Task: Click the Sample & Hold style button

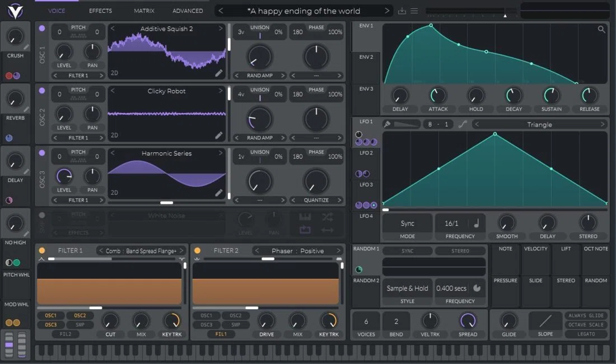Action: click(407, 288)
